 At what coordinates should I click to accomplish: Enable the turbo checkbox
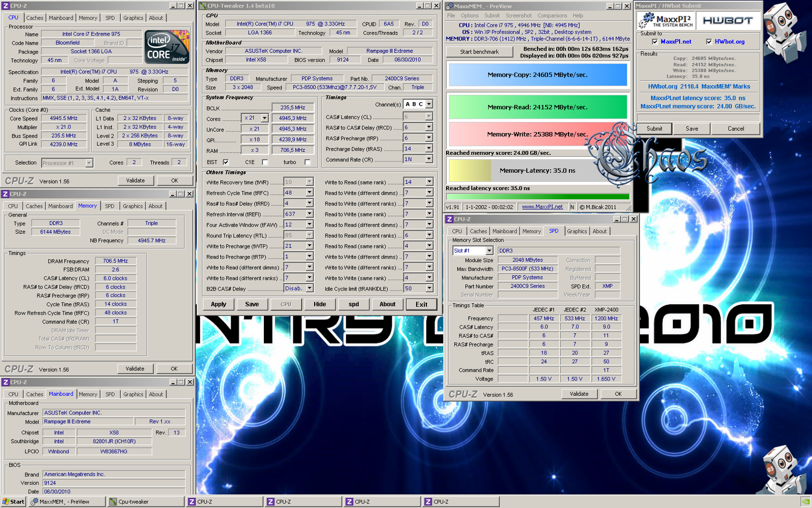click(307, 162)
